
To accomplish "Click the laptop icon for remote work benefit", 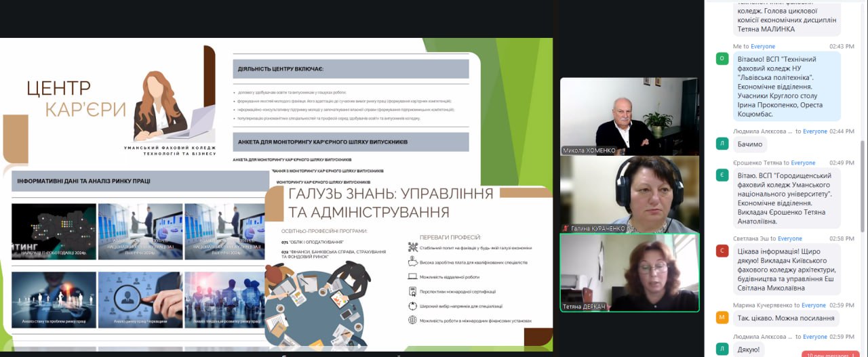I will (412, 276).
